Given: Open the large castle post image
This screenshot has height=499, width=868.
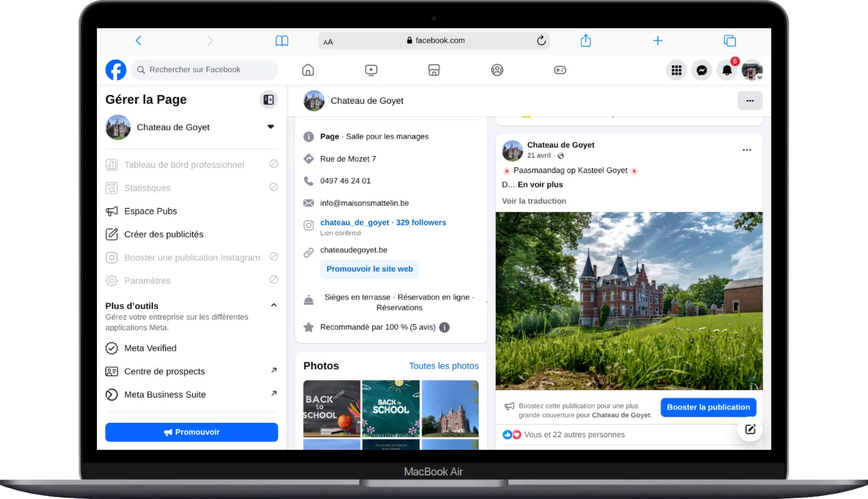Looking at the screenshot, I should click(x=629, y=301).
